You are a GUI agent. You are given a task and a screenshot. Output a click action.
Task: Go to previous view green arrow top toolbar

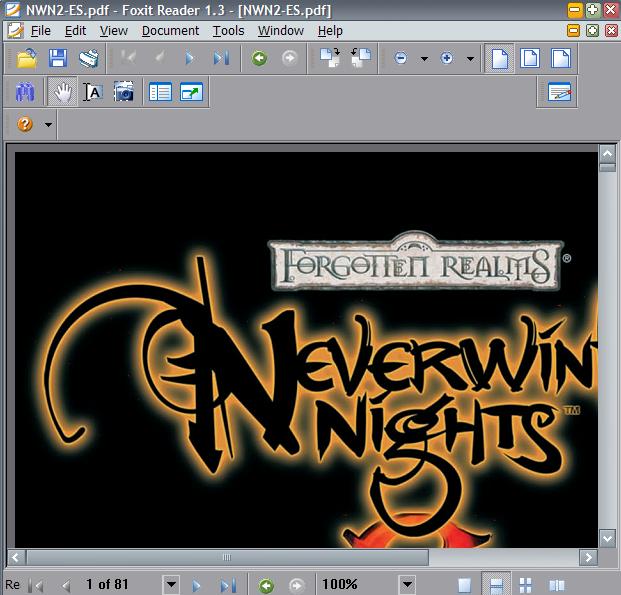tap(259, 59)
